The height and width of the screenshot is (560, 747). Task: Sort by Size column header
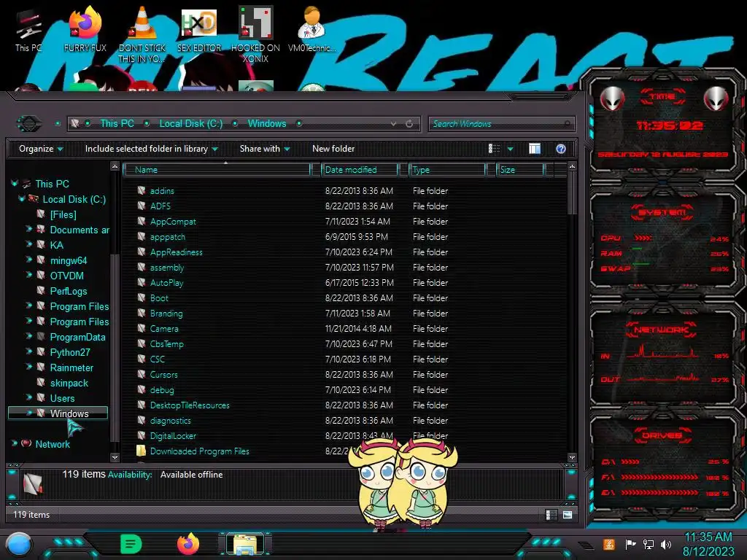point(520,170)
